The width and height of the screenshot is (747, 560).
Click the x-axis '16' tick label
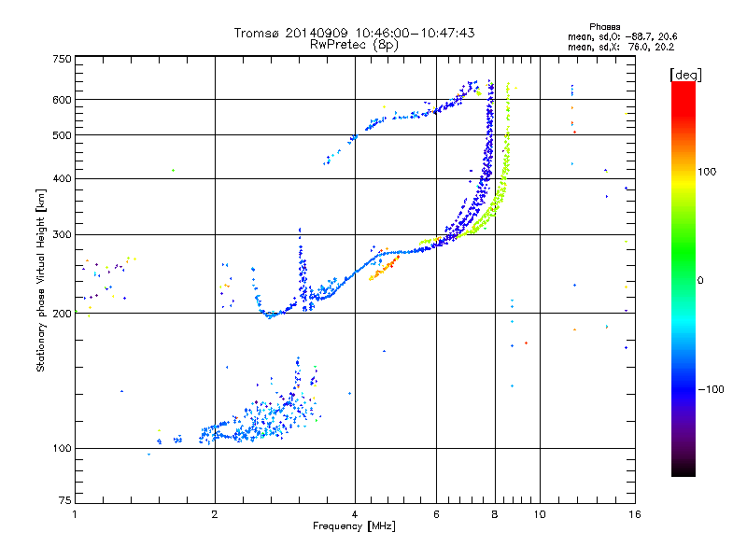coord(635,514)
